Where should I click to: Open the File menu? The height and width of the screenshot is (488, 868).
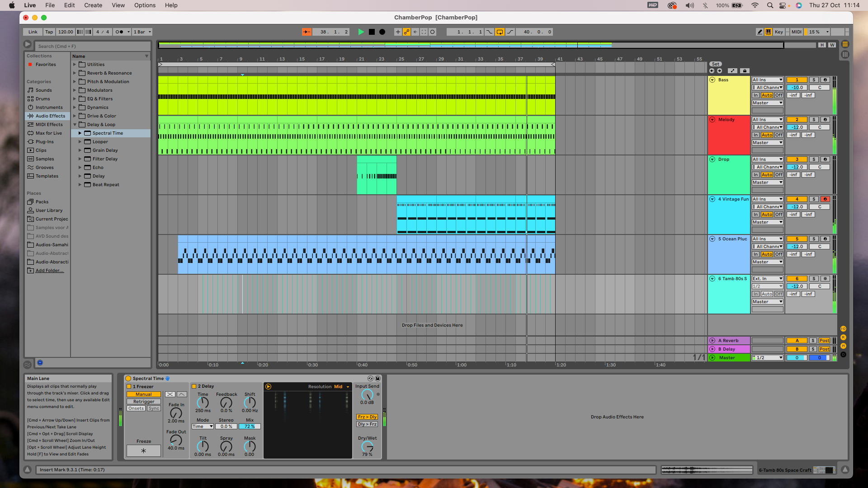pyautogui.click(x=50, y=5)
